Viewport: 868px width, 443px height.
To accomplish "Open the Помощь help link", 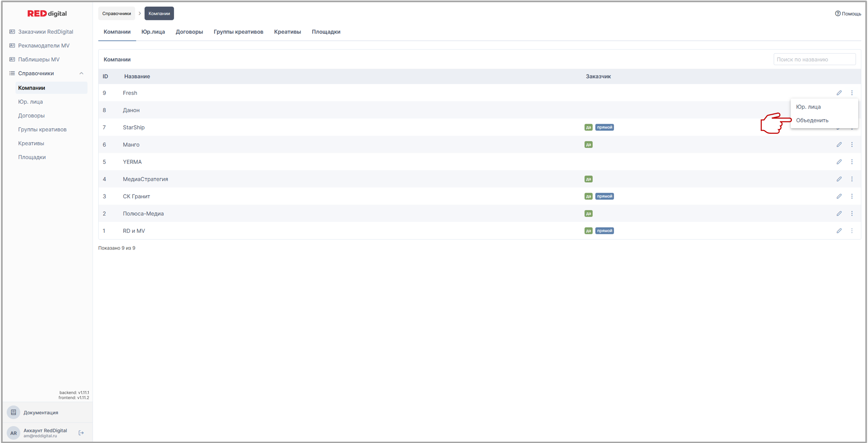I will click(848, 14).
